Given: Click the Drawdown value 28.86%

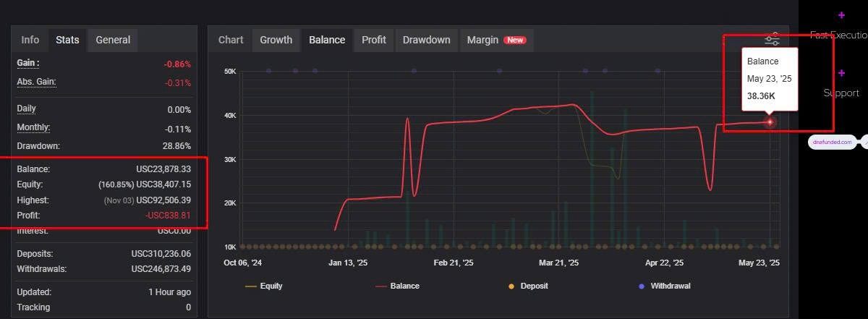Looking at the screenshot, I should (176, 146).
